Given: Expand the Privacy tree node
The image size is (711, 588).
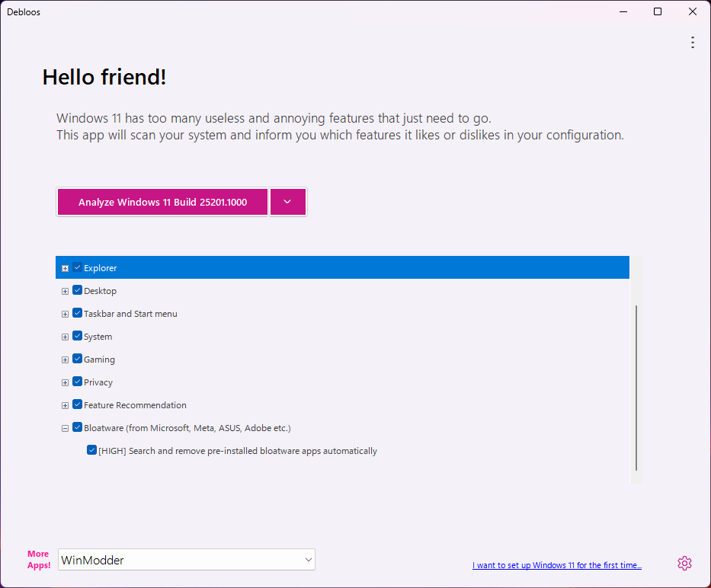Looking at the screenshot, I should pos(65,382).
